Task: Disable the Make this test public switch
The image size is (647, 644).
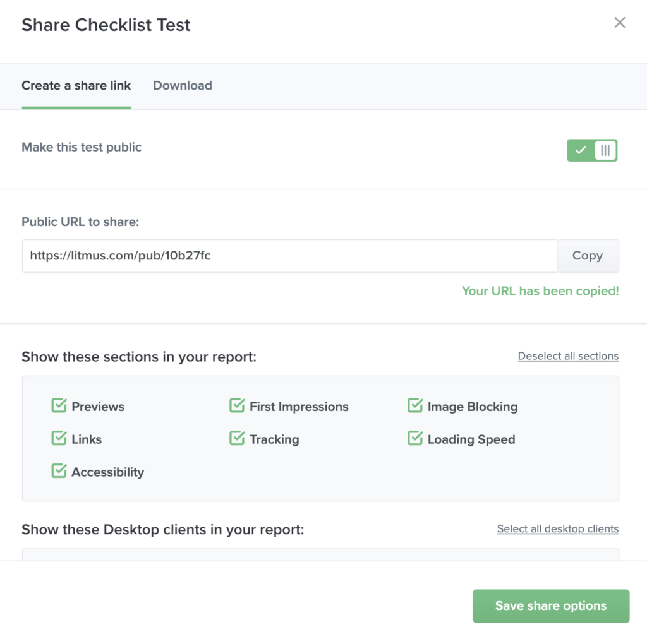Action: click(592, 150)
